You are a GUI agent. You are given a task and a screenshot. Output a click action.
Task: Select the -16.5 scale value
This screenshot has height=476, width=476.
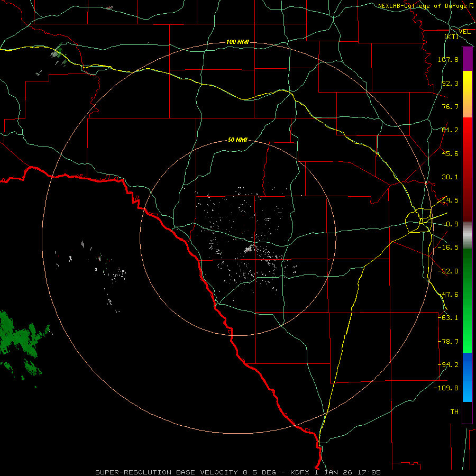[448, 248]
